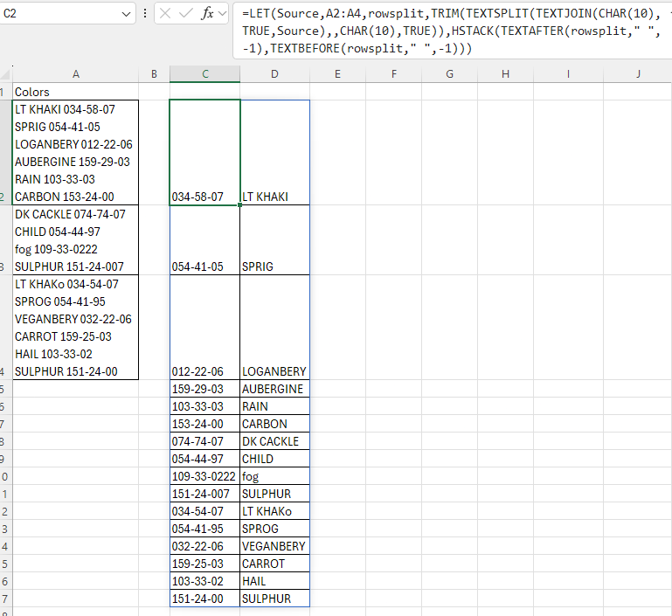Cancel formula entry with X icon
This screenshot has width=672, height=616.
tap(165, 14)
